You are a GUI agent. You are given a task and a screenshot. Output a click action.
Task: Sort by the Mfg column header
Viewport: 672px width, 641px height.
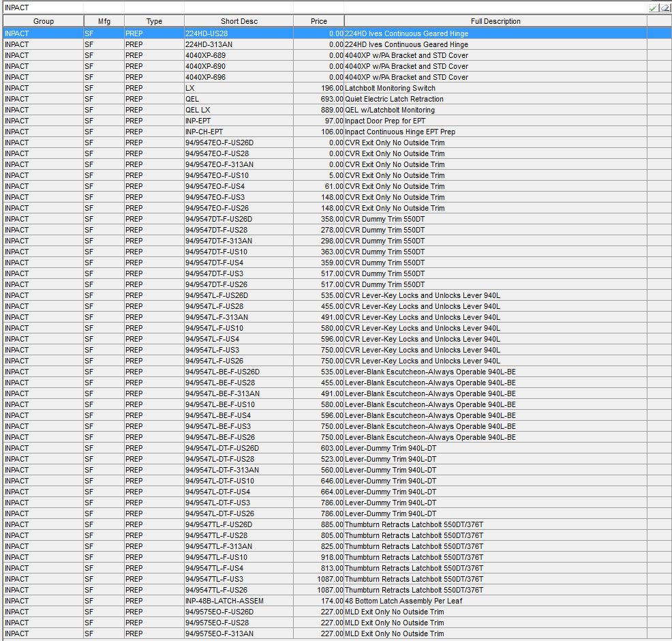point(104,21)
